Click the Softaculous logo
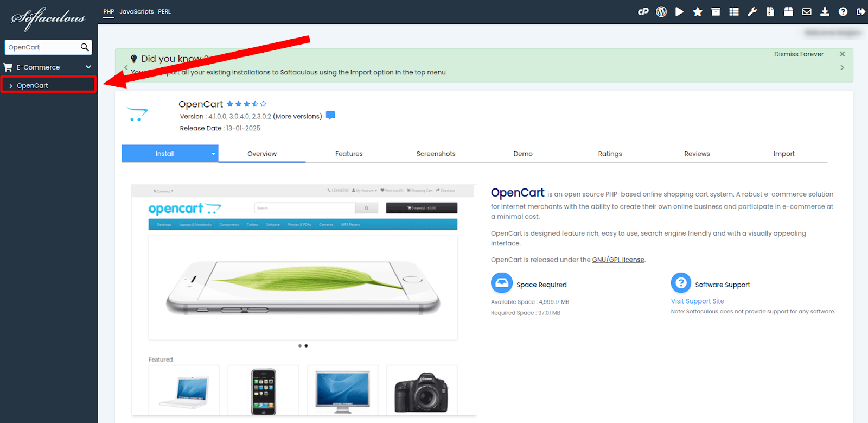Screen dimensions: 868x423 (48, 18)
